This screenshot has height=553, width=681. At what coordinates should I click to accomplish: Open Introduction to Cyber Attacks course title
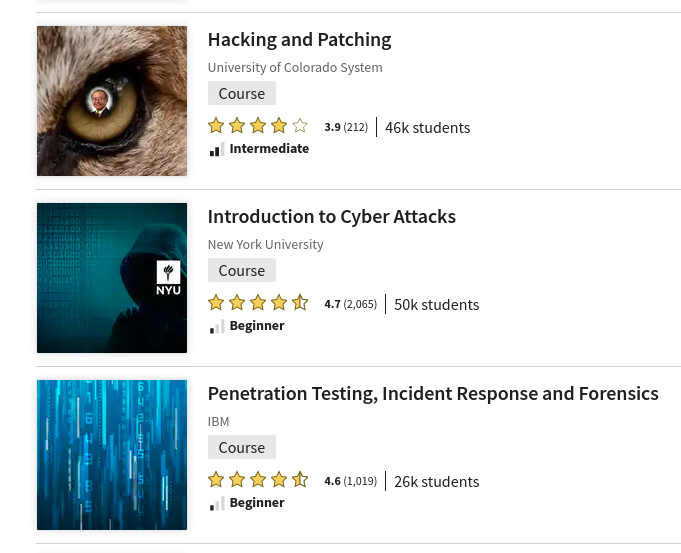pyautogui.click(x=331, y=217)
